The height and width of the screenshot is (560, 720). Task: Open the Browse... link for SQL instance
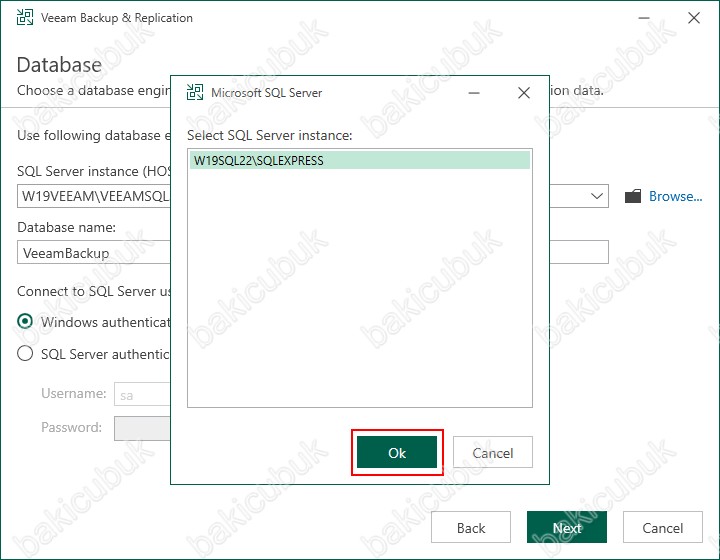click(675, 196)
